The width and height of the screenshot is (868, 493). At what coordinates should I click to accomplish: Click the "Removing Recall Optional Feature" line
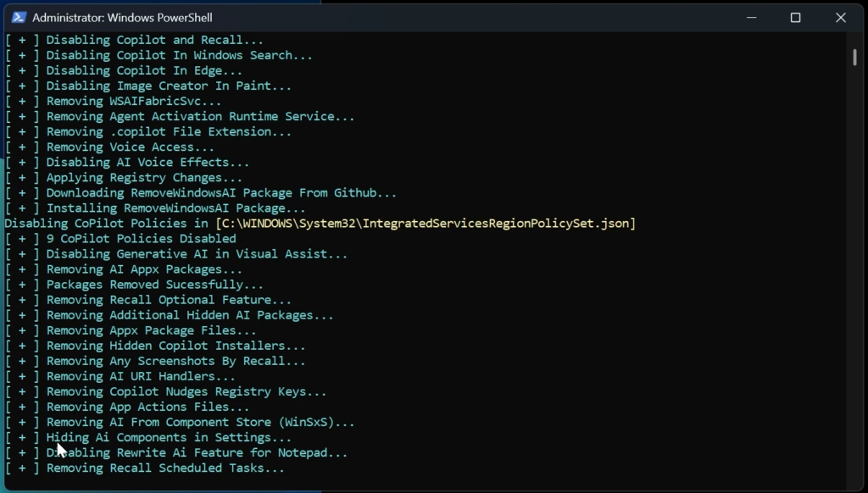click(x=168, y=300)
